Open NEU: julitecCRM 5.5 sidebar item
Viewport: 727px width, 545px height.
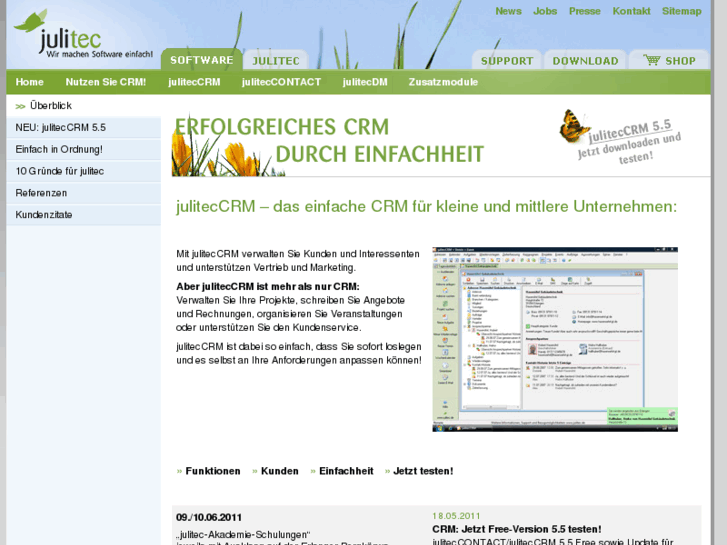pos(83,128)
